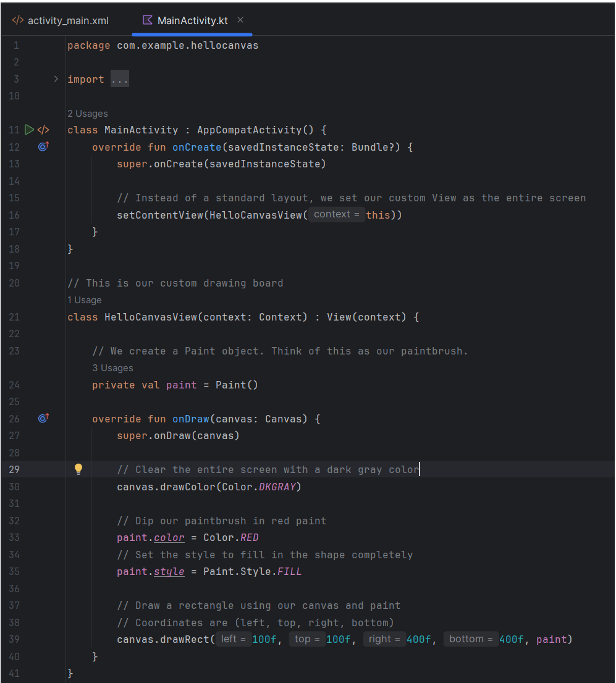Viewport: 616px width, 683px height.
Task: Show the 2 Usages hint above MainActivity
Action: pyautogui.click(x=88, y=113)
